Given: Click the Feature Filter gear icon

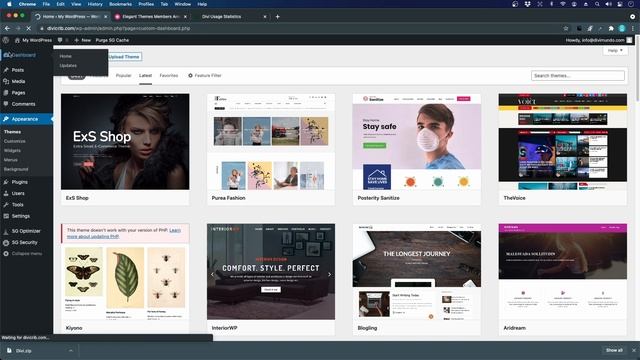Looking at the screenshot, I should [x=190, y=76].
